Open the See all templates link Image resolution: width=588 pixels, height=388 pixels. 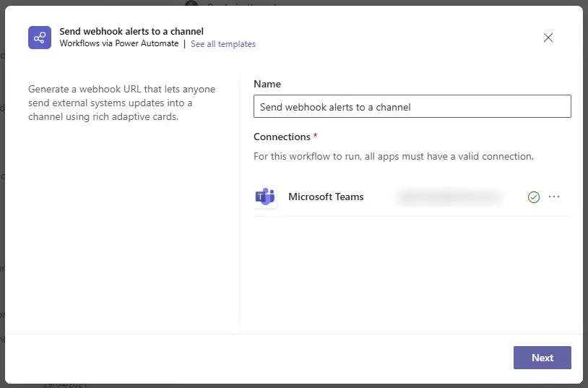point(223,44)
